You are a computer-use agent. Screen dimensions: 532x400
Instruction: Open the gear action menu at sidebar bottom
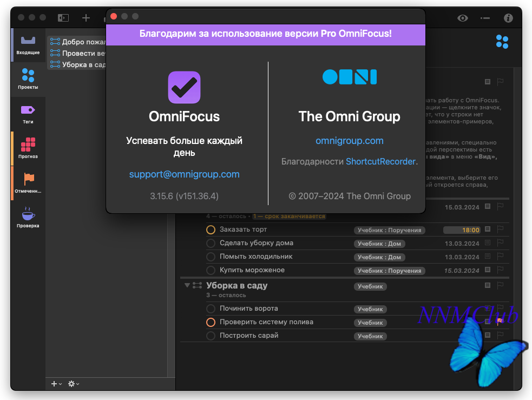pyautogui.click(x=73, y=384)
